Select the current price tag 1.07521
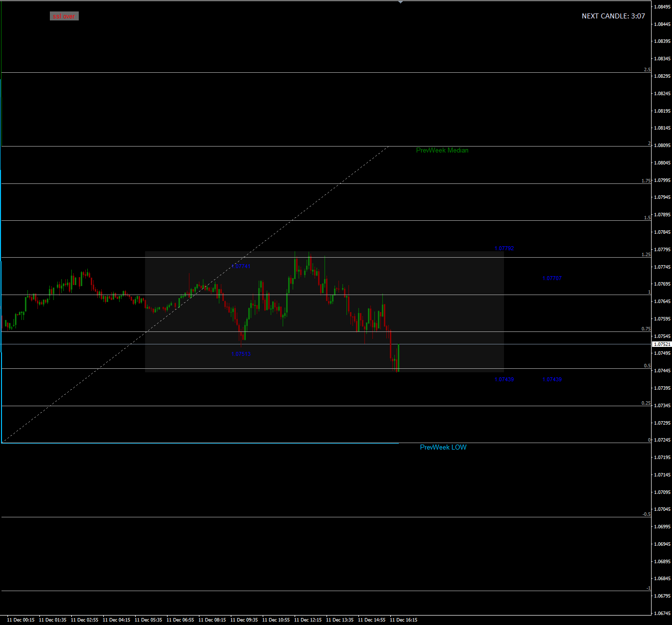This screenshot has width=672, height=625. click(x=662, y=344)
